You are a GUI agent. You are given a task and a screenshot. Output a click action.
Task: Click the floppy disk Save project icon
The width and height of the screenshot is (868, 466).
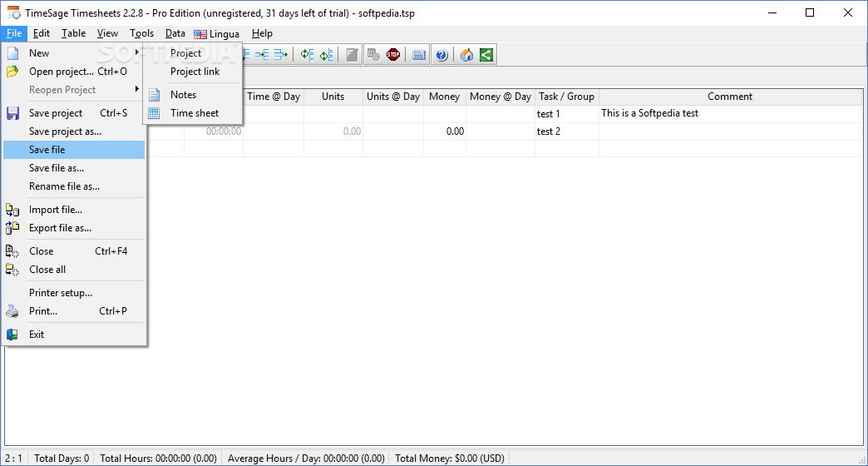tap(12, 113)
